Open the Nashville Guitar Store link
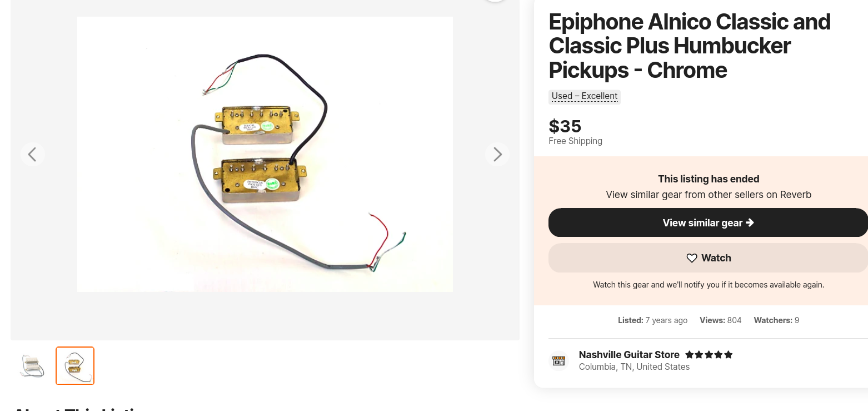Viewport: 868px width, 411px height. [629, 355]
